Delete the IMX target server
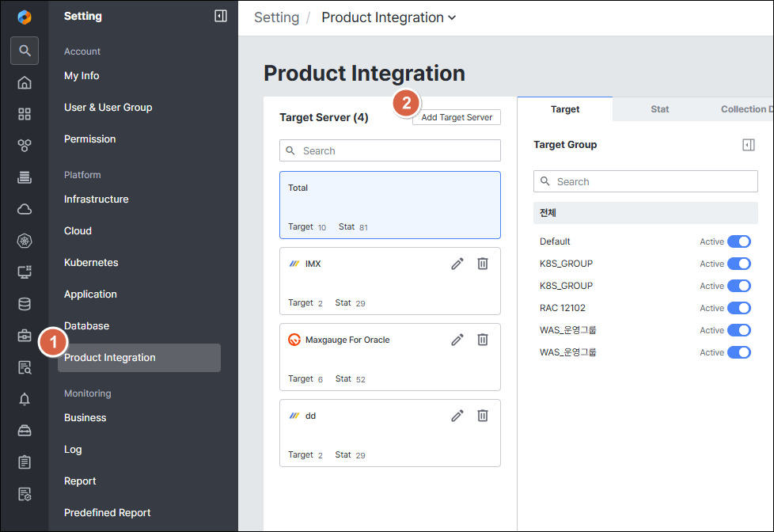Viewport: 774px width, 532px height. (x=482, y=264)
